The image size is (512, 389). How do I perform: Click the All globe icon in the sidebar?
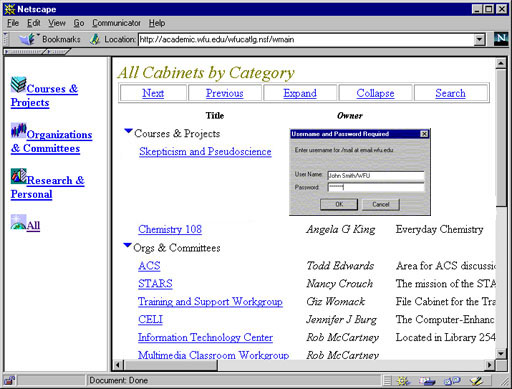[18, 222]
